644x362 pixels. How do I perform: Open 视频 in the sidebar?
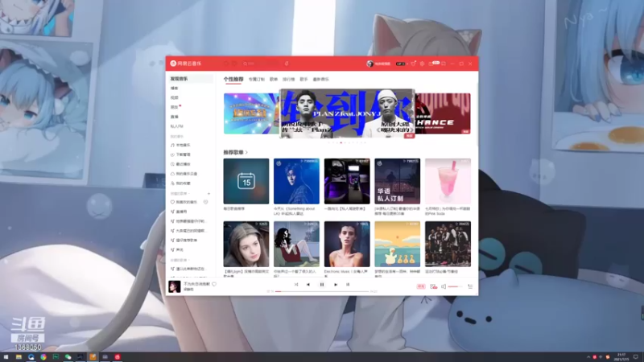pos(175,97)
